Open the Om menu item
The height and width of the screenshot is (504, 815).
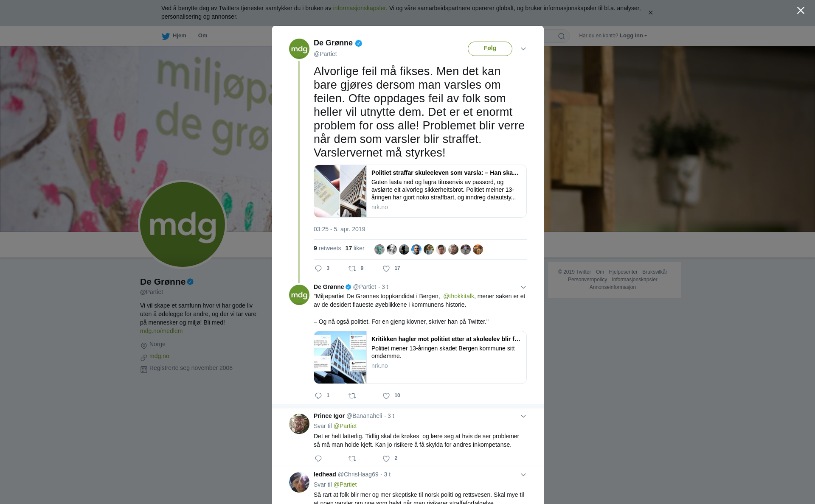202,36
